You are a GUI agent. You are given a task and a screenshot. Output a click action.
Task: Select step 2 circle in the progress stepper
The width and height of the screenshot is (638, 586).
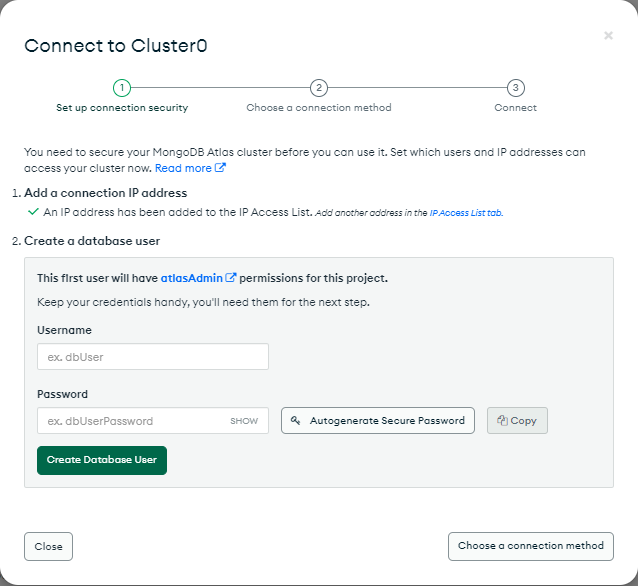pos(319,87)
